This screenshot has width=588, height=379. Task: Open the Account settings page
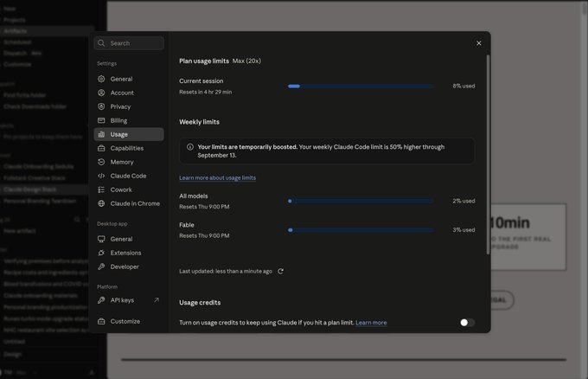(x=129, y=93)
